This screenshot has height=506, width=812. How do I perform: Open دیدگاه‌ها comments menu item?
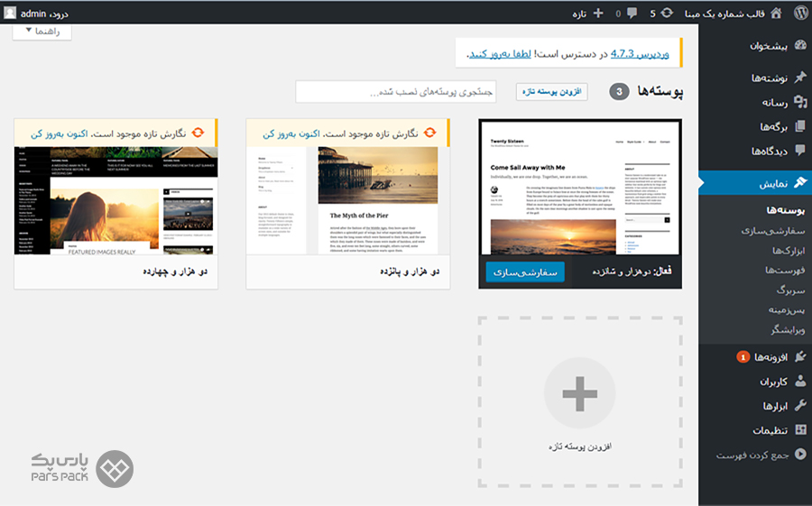coord(770,152)
